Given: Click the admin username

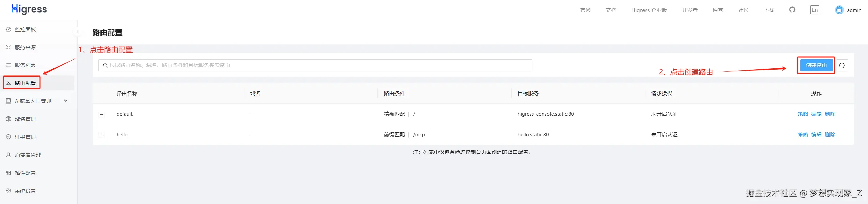Looking at the screenshot, I should [854, 10].
